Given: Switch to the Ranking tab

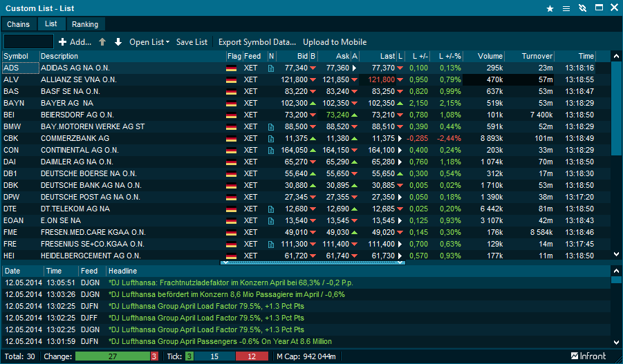Looking at the screenshot, I should [85, 24].
